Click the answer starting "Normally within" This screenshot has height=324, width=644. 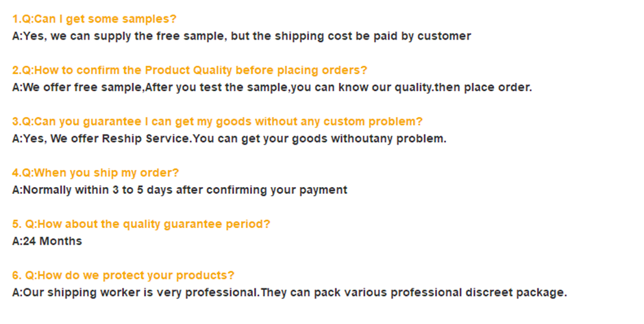179,190
